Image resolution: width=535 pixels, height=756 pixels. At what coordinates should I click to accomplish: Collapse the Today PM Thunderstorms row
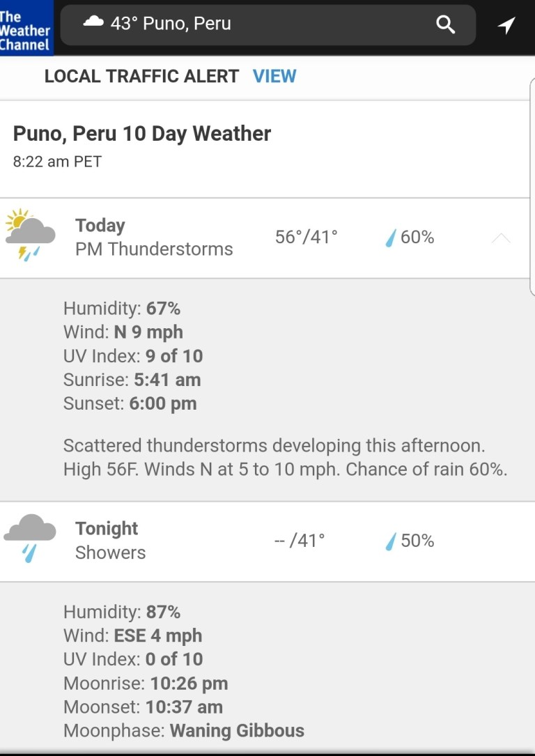point(154,238)
